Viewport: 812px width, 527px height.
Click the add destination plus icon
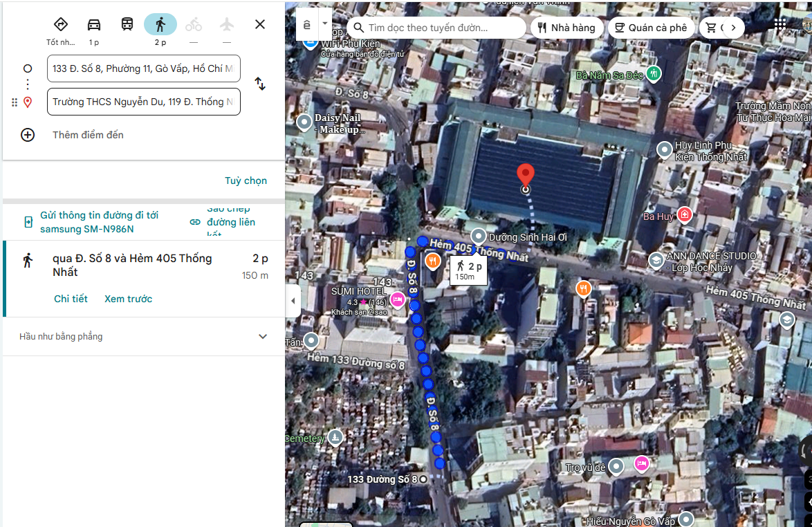coord(28,135)
